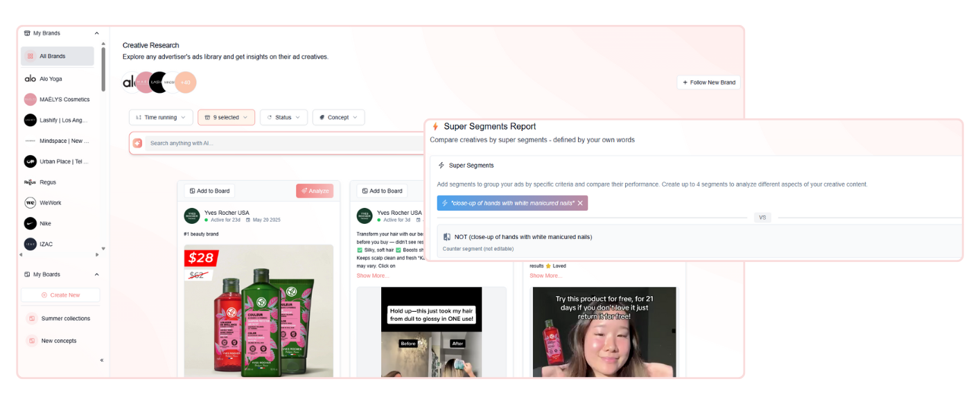The width and height of the screenshot is (980, 404).
Task: Open the Alo Yoga brand logo
Action: tap(30, 78)
